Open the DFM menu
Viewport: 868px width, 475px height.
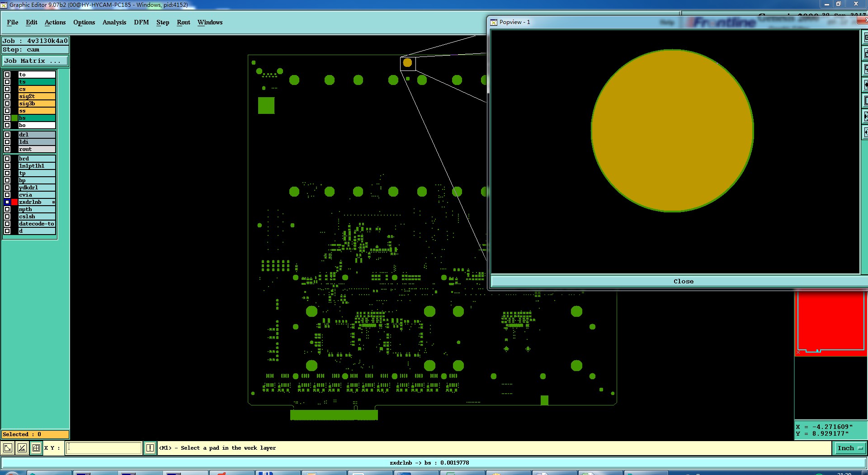tap(142, 22)
